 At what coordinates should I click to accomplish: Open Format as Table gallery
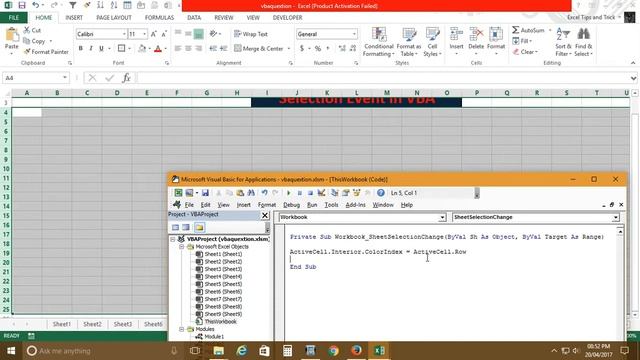[409, 42]
